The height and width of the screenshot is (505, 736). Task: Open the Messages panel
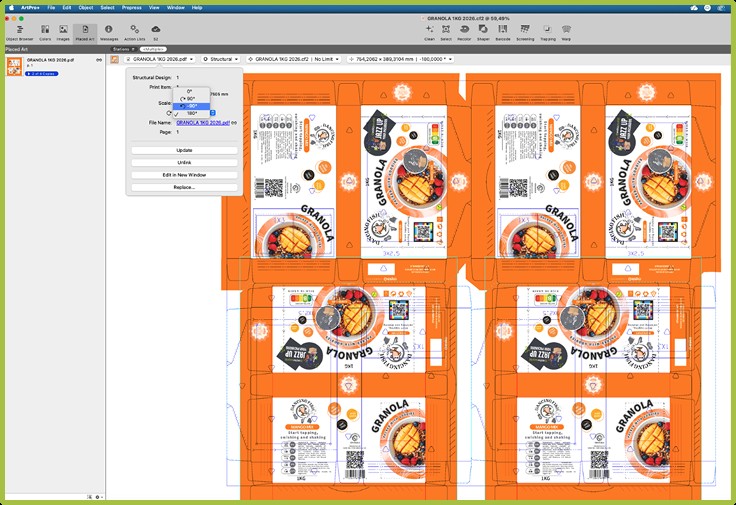[109, 33]
